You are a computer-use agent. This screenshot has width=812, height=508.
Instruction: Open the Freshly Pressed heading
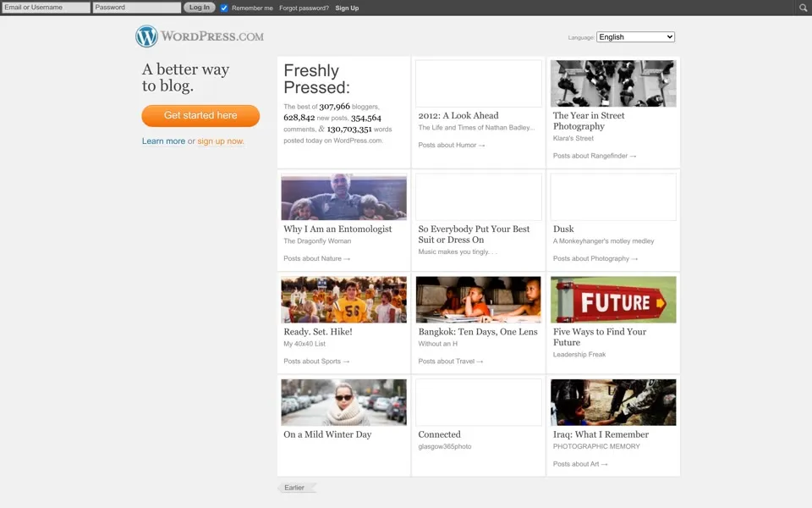click(x=316, y=79)
